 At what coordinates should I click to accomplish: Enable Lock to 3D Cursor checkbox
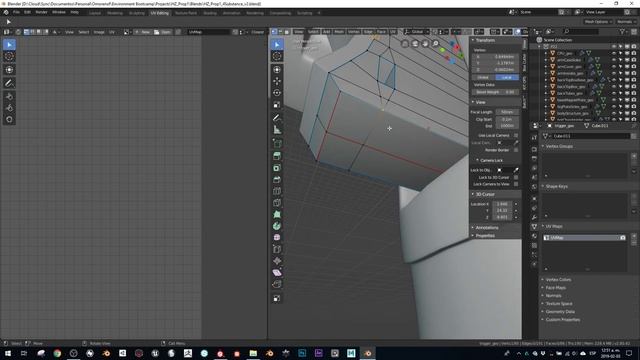(x=516, y=178)
